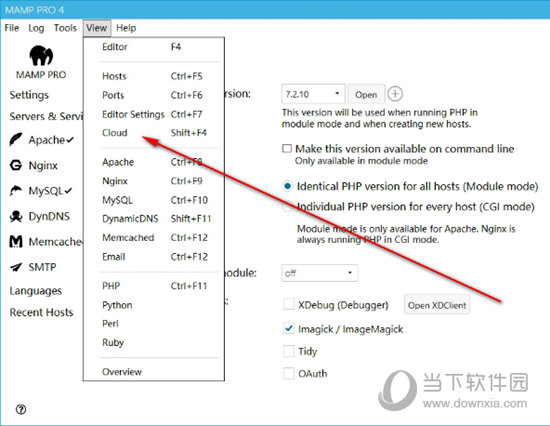Uncheck the Imagick / ImageMagick checkbox
Screen dimensions: 550x426
coord(289,328)
